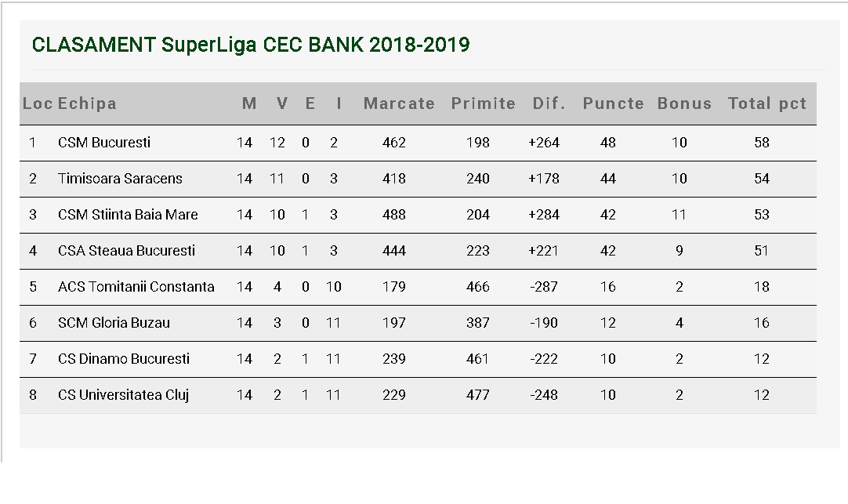Click the Total pct column header
The height and width of the screenshot is (504, 848).
[766, 103]
